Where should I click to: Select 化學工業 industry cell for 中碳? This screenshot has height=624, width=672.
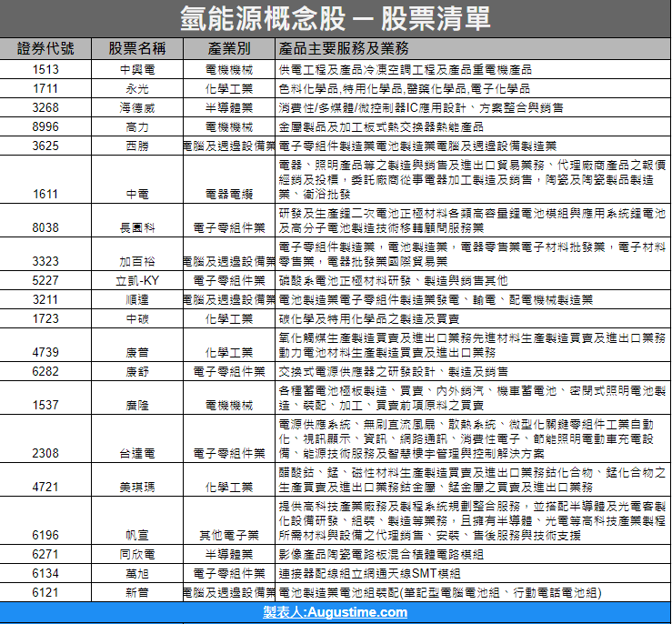(x=229, y=318)
